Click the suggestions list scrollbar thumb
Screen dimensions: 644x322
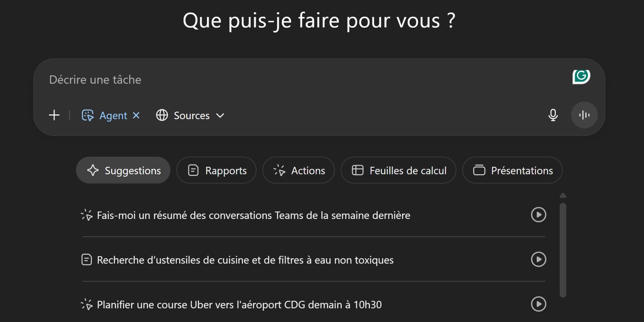563,250
